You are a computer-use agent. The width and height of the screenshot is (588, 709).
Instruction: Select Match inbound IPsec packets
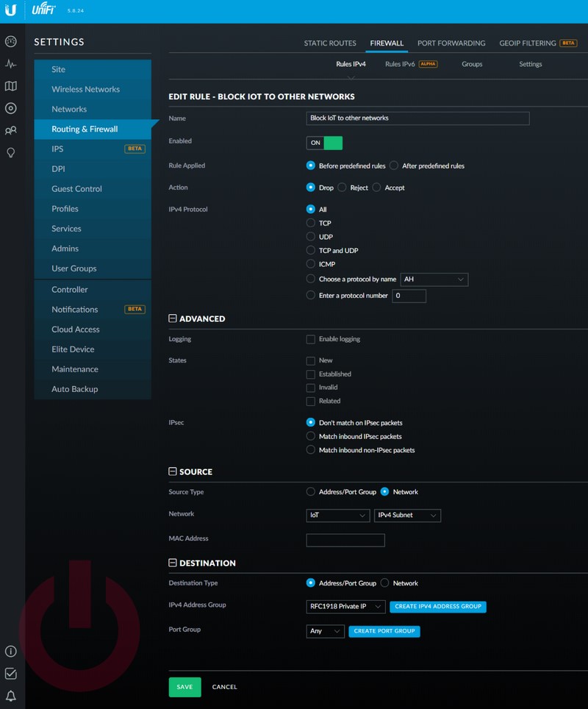310,436
